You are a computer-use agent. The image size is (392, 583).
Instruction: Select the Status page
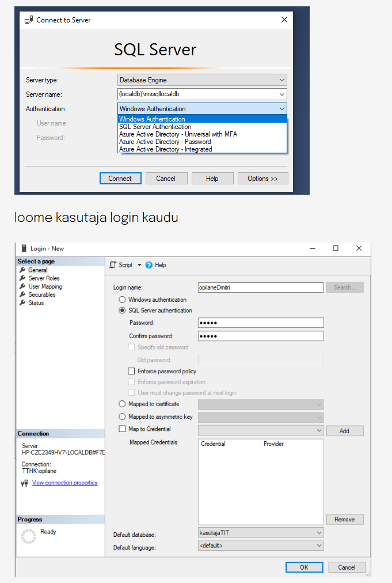(36, 302)
